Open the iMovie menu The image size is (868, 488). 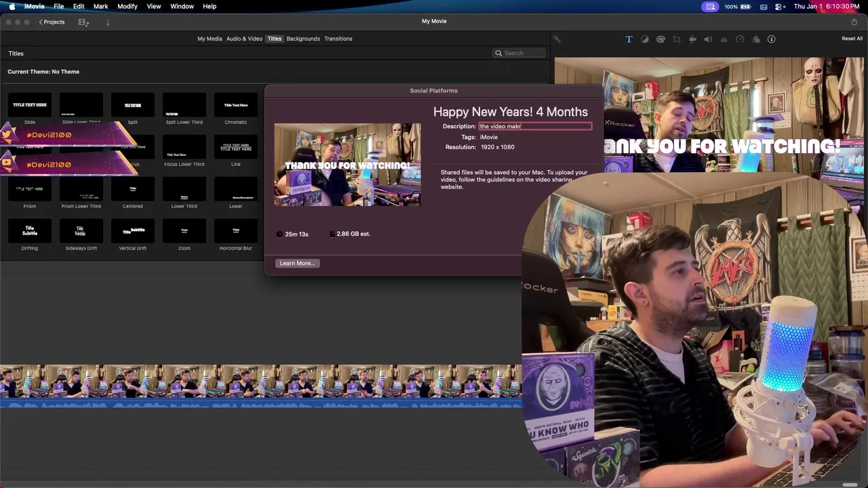(x=34, y=6)
